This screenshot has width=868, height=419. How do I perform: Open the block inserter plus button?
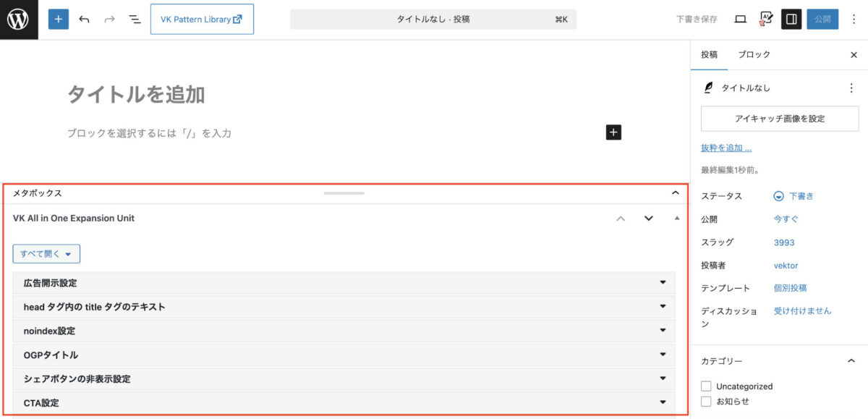[x=59, y=20]
